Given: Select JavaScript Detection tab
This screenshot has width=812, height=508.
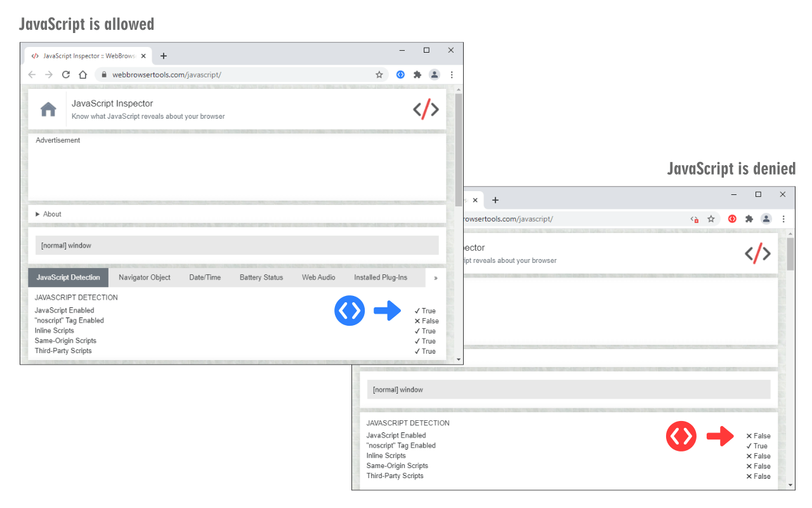Looking at the screenshot, I should 69,277.
